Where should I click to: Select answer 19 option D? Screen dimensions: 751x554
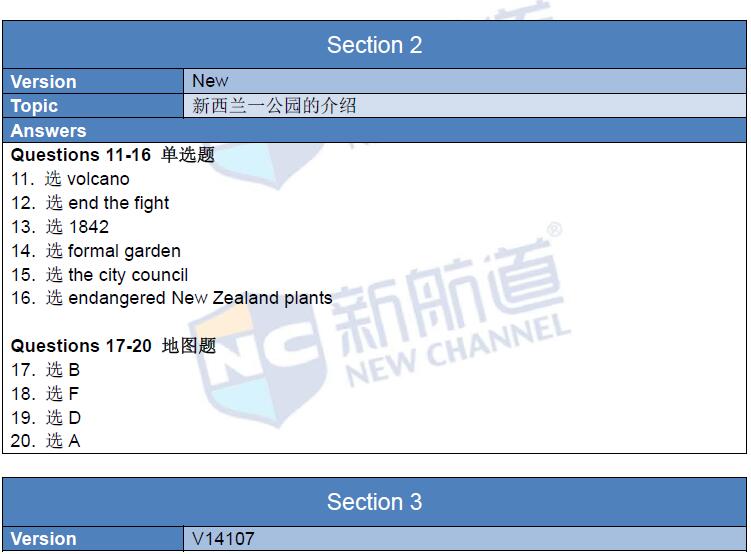click(x=46, y=418)
